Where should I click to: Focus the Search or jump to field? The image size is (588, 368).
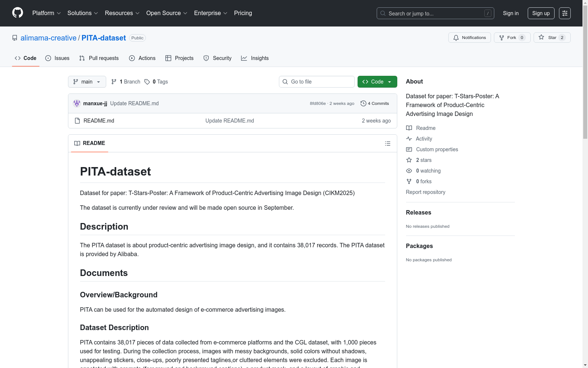(435, 13)
